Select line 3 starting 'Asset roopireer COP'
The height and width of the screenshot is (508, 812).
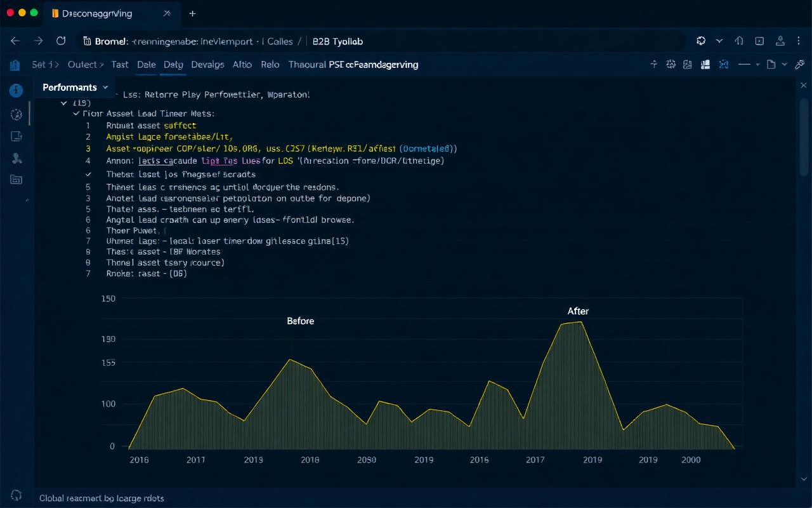coord(281,149)
